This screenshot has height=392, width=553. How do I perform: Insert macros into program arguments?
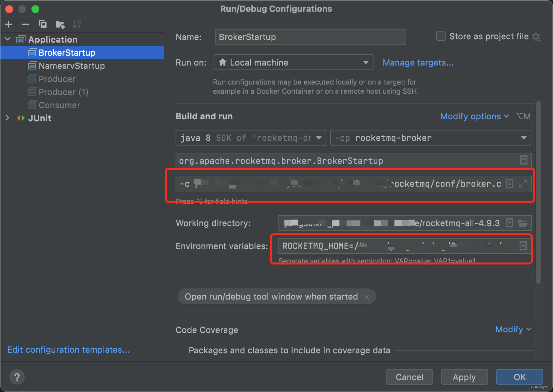tap(509, 184)
